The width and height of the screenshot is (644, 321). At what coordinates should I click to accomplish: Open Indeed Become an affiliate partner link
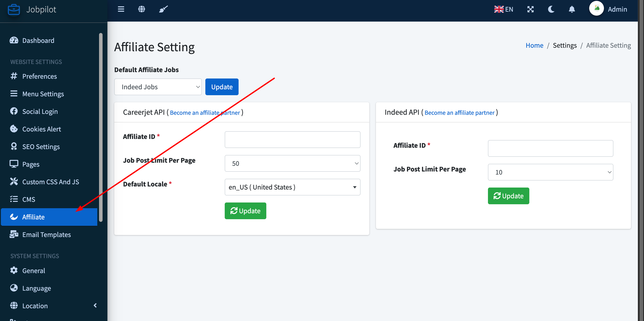(x=460, y=113)
